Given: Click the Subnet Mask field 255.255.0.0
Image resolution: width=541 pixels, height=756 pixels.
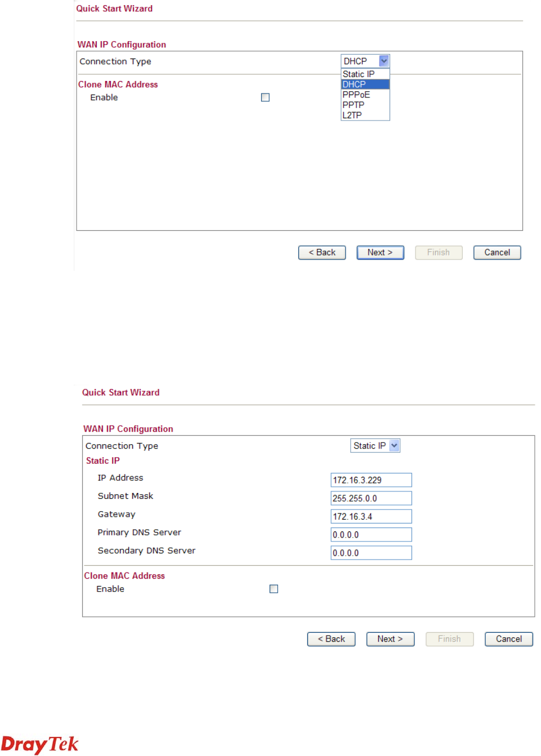Looking at the screenshot, I should coord(371,498).
